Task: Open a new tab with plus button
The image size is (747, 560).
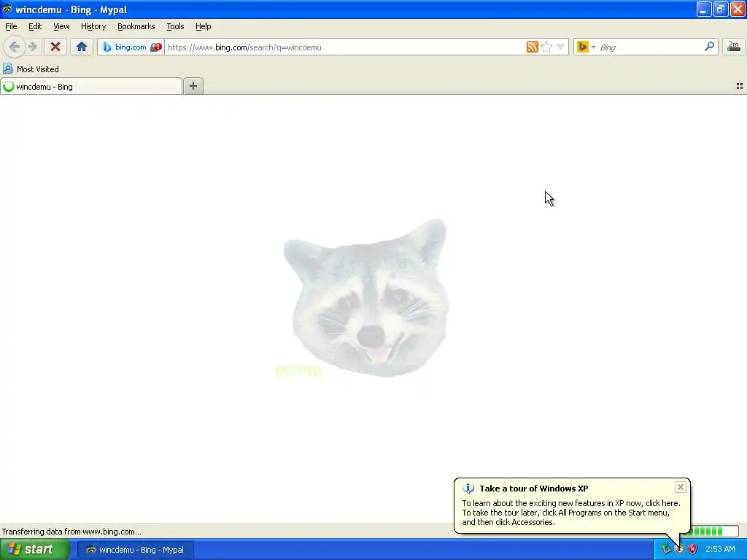Action: point(193,86)
